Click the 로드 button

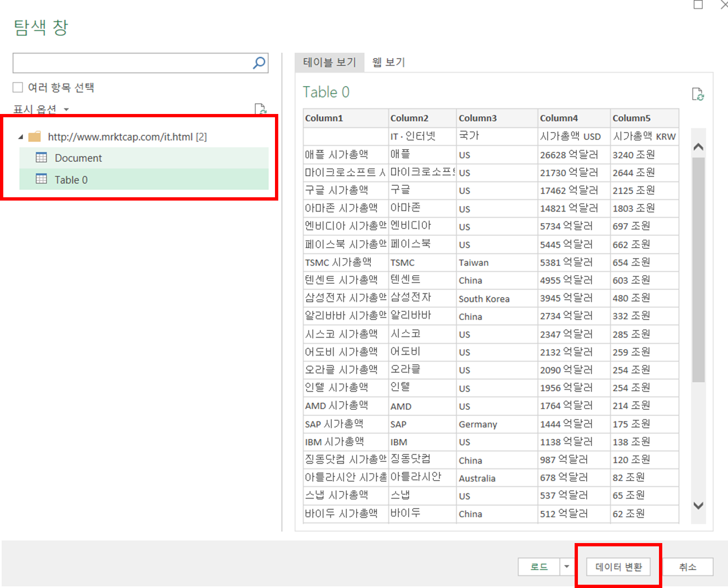539,567
